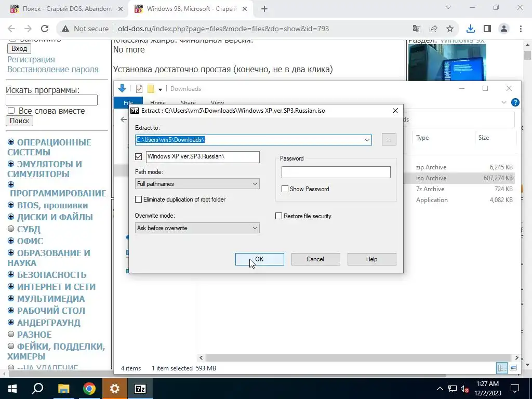This screenshot has width=532, height=399.
Task: Click the browser translate page icon
Action: tap(417, 29)
